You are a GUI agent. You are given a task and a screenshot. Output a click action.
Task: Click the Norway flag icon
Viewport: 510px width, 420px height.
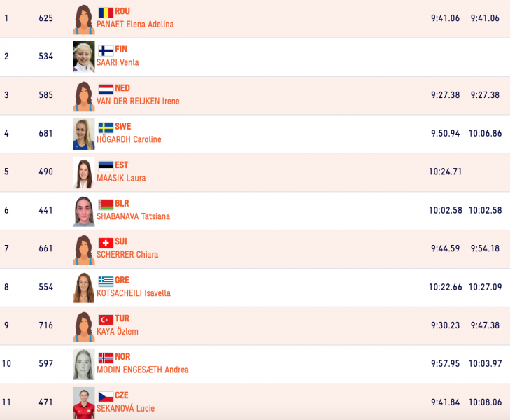tap(106, 358)
